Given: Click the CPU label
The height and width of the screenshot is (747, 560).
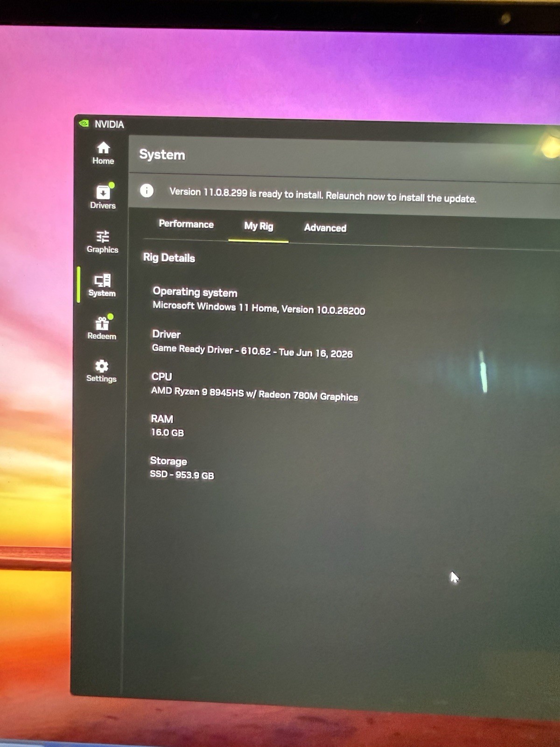Looking at the screenshot, I should coord(161,377).
